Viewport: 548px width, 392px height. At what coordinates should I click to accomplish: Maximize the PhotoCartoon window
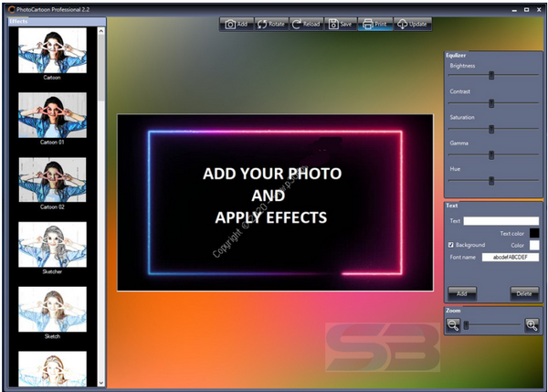(526, 10)
